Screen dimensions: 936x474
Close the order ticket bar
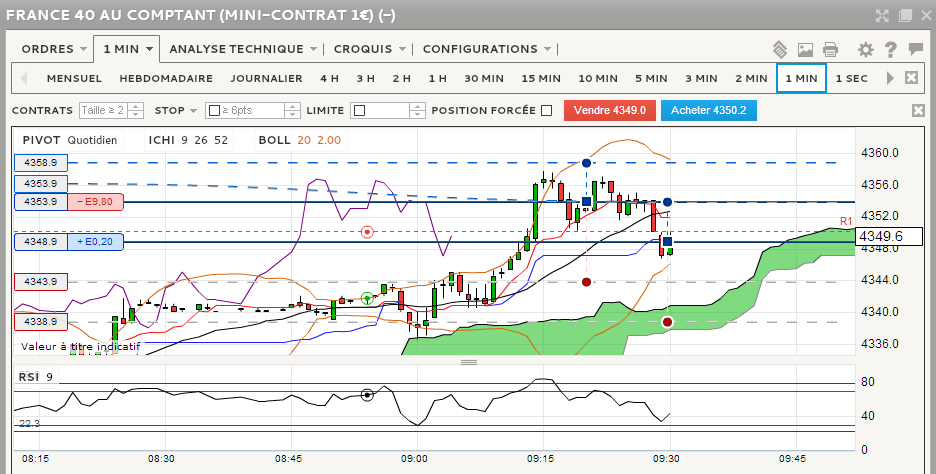pyautogui.click(x=918, y=110)
